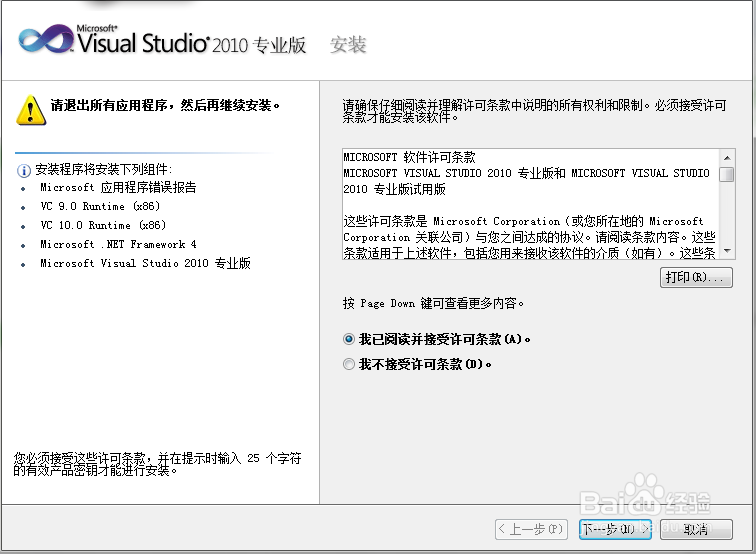Click the '安装' title text in header
756x554 pixels.
[x=348, y=45]
